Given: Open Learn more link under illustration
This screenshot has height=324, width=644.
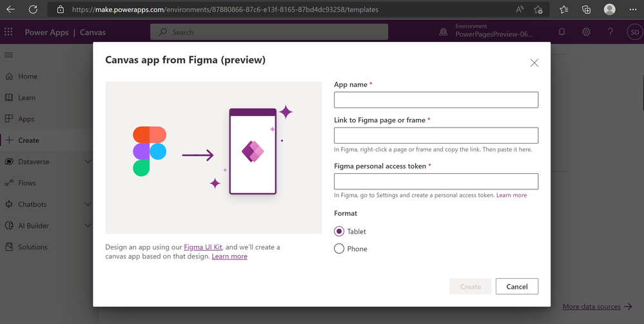Looking at the screenshot, I should click(229, 256).
